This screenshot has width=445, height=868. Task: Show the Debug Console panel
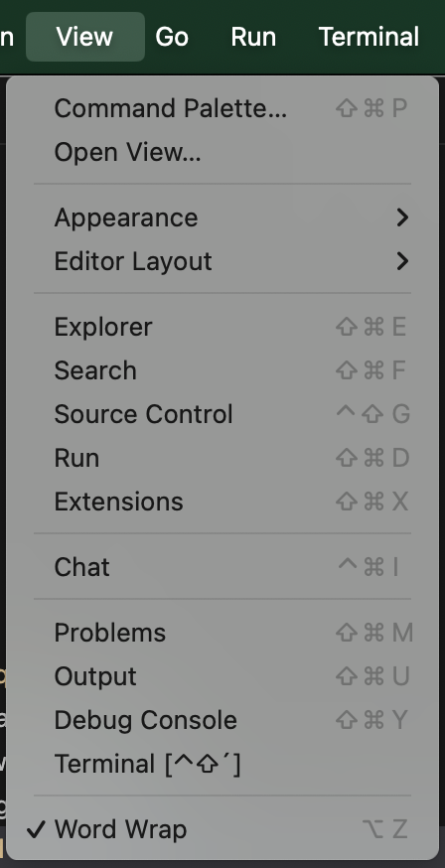222,720
